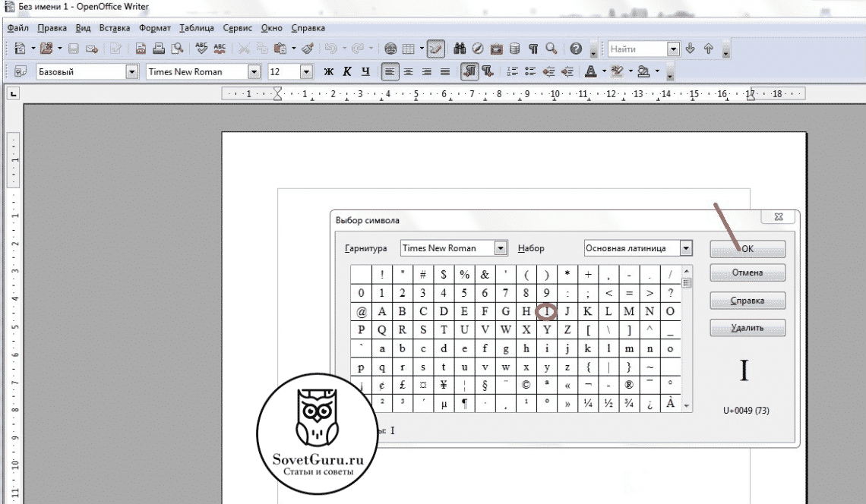Open the Файл menu
This screenshot has height=504, width=866.
(x=18, y=28)
